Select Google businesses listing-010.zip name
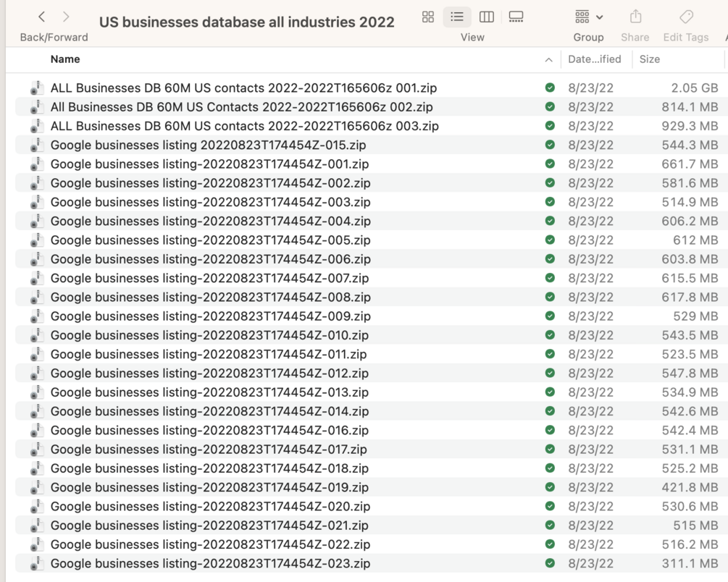728x582 pixels. click(209, 336)
